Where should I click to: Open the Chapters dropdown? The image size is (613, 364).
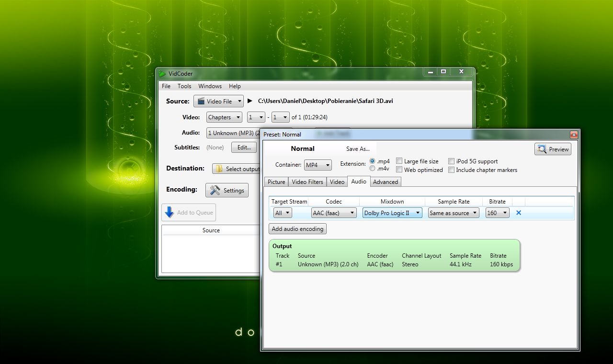tap(224, 117)
